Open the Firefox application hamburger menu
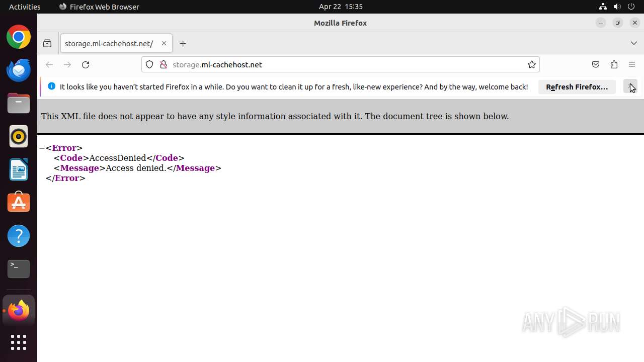Viewport: 644px width, 362px height. [632, 64]
